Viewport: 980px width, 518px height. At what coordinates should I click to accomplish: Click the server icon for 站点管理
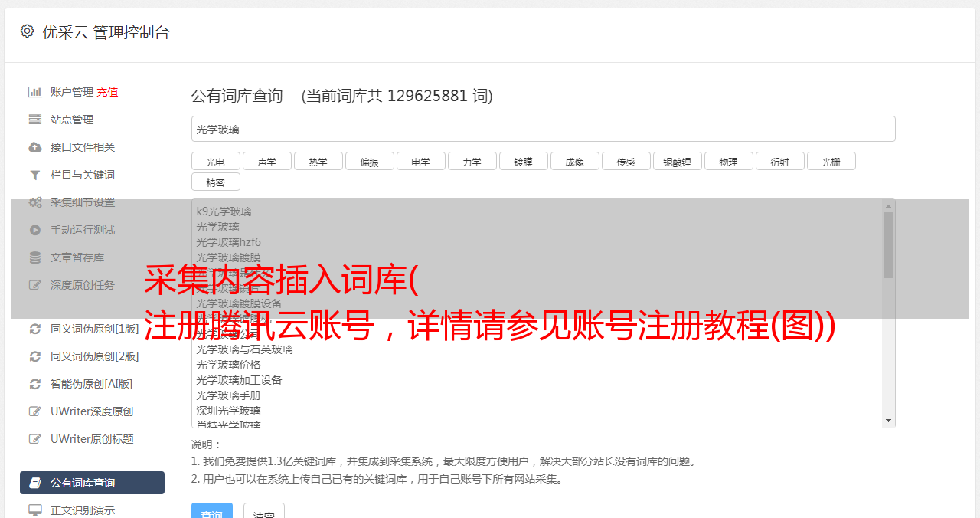click(x=35, y=120)
